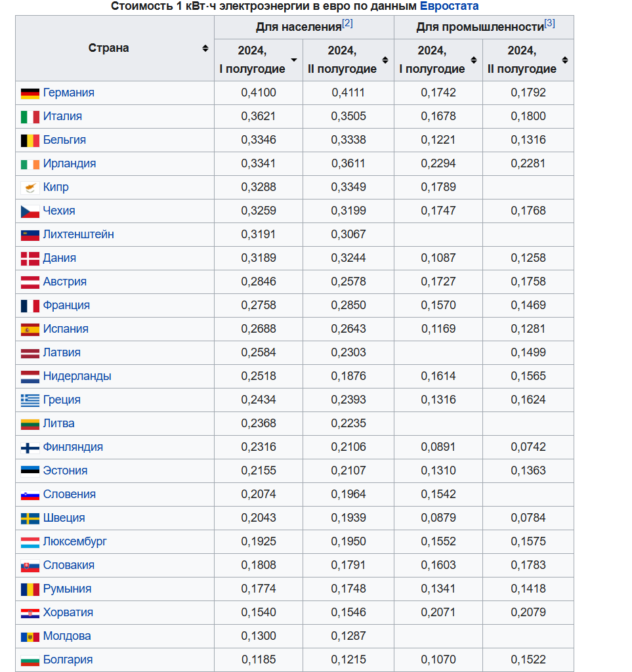Click the Italy flag icon
This screenshot has height=672, width=632.
[30, 117]
